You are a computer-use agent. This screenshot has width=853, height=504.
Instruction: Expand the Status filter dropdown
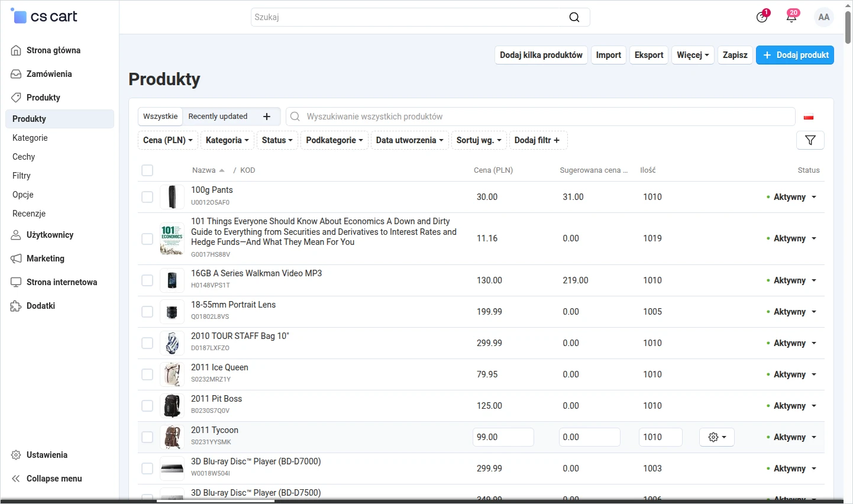tap(277, 140)
